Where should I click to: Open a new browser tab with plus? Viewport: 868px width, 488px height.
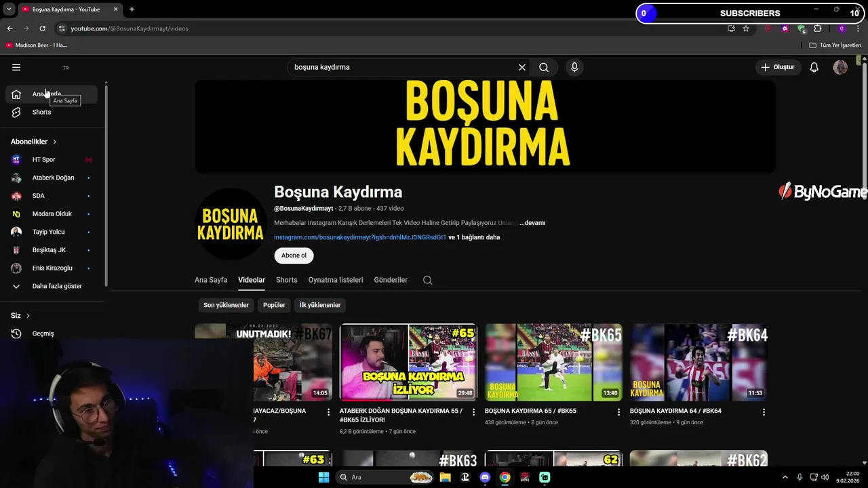[132, 9]
